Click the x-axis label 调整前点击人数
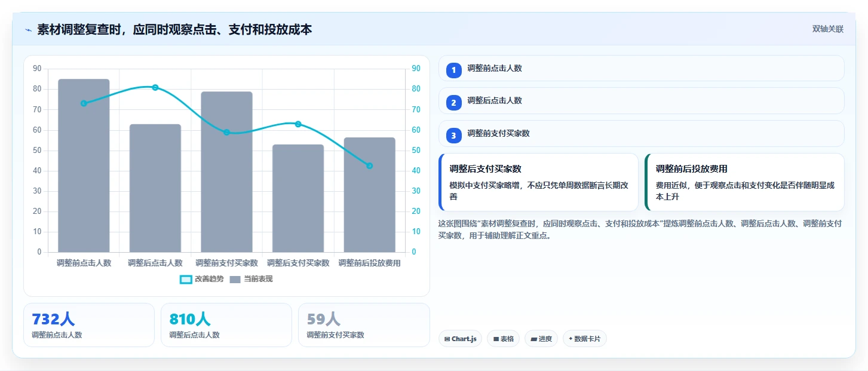The width and height of the screenshot is (868, 371). tap(84, 263)
